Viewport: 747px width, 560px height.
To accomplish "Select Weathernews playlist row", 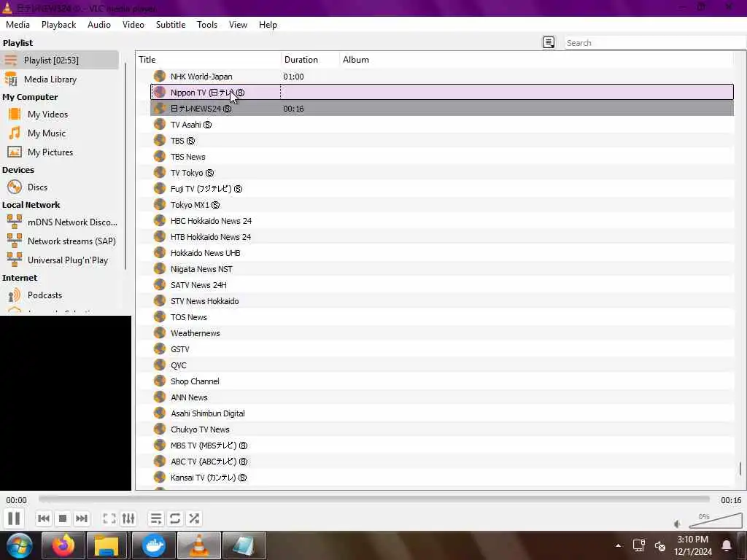I will coord(441,333).
